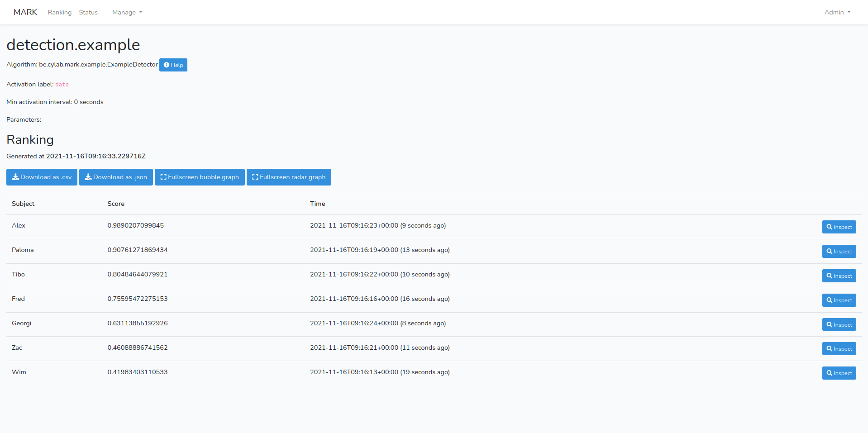The height and width of the screenshot is (433, 868).
Task: Click the magnifier icon in Alex's Inspect button
Action: [830, 227]
